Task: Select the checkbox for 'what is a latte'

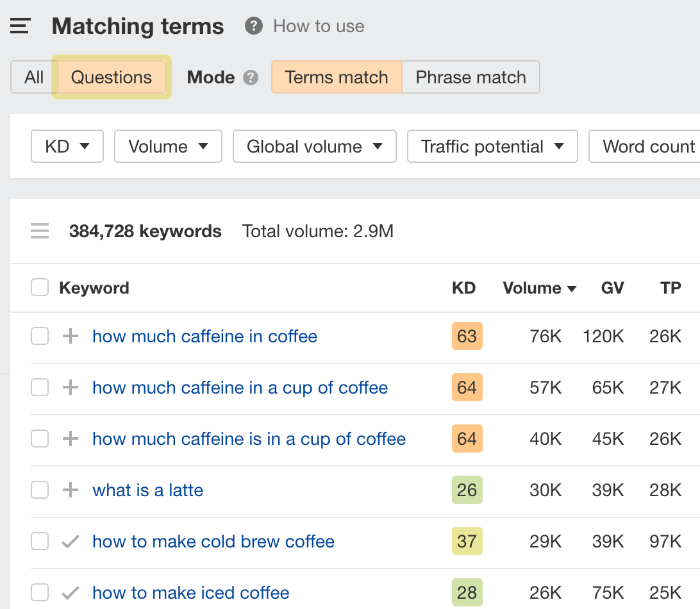Action: tap(40, 490)
